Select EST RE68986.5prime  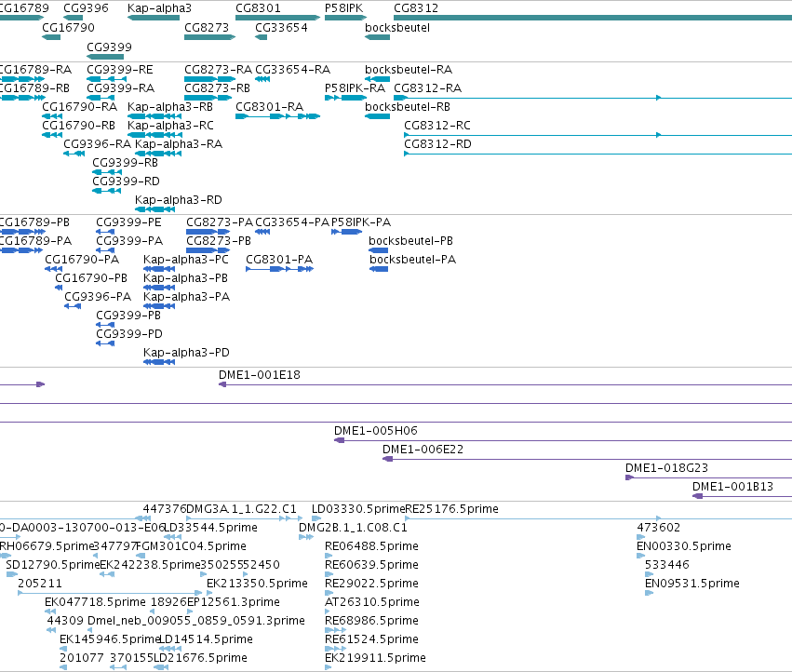(371, 621)
